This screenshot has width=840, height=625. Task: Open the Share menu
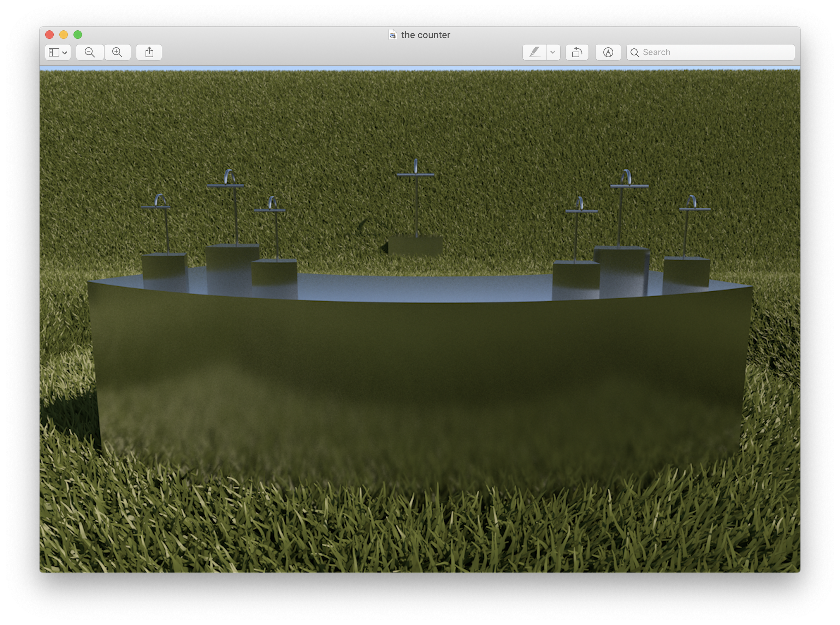pos(149,52)
